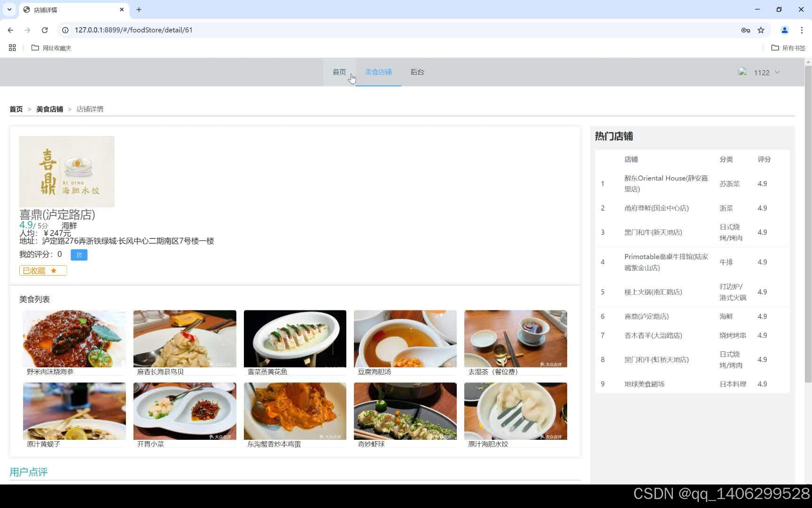Open a new browser tab with plus

(x=139, y=9)
